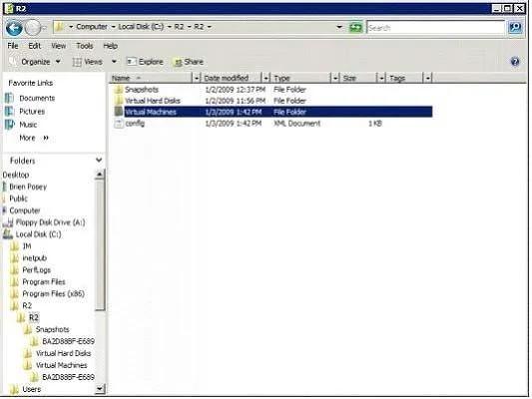The height and width of the screenshot is (399, 532).
Task: Click the folder tree scroll down arrow
Action: click(100, 389)
